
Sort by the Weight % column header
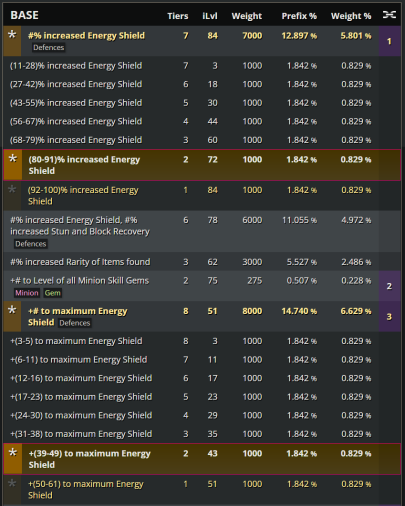click(351, 16)
